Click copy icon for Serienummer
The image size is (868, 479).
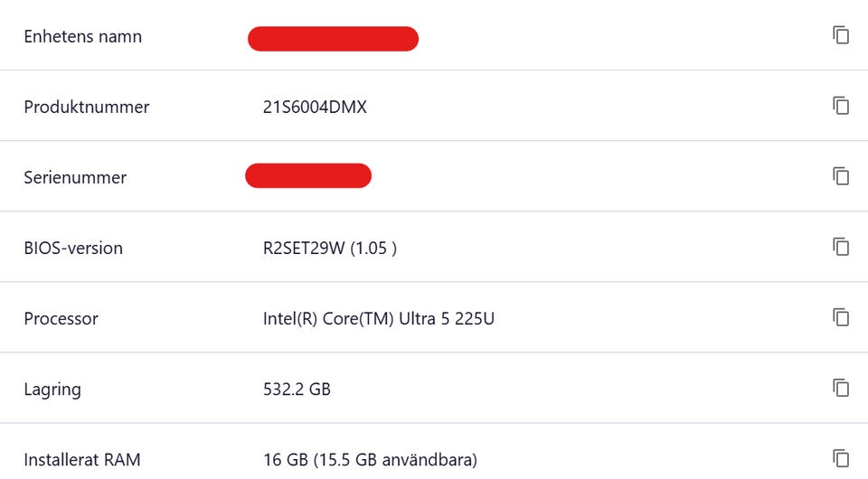tap(841, 176)
